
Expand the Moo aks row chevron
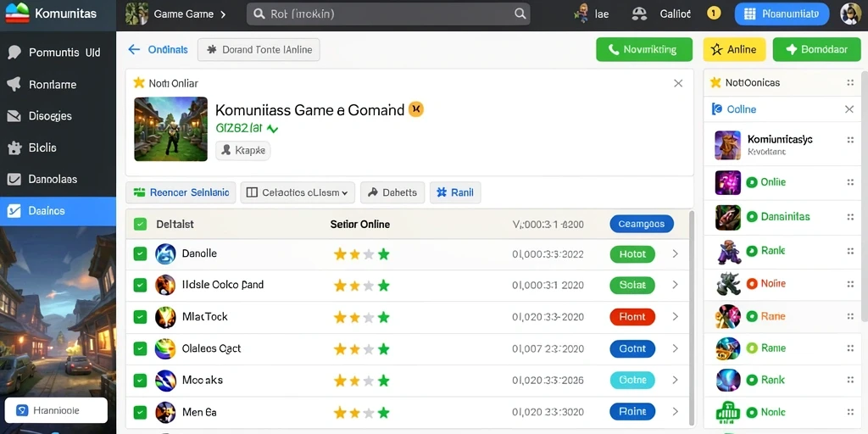[x=675, y=381]
